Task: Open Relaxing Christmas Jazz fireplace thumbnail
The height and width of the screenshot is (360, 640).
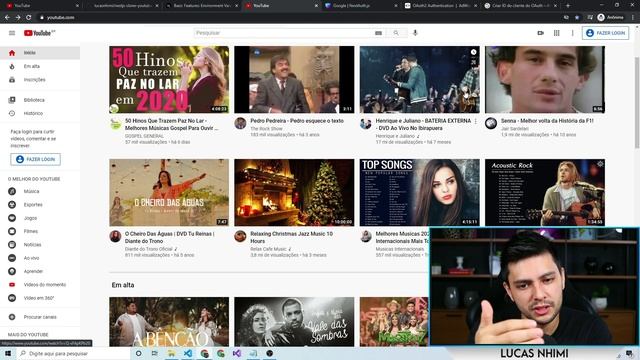Action: pyautogui.click(x=294, y=193)
